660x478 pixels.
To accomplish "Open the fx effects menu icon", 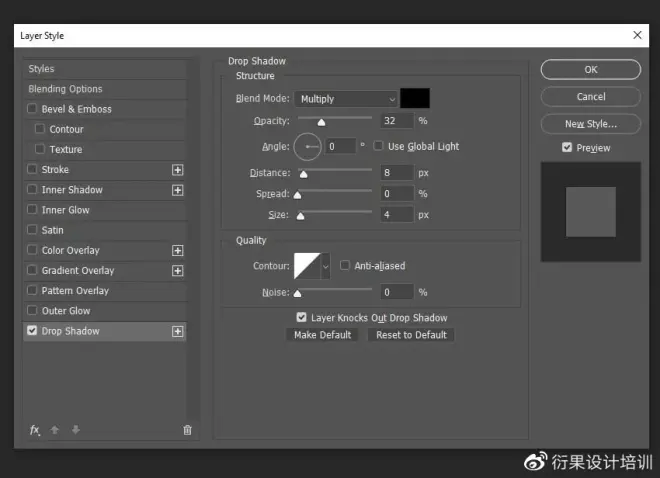I will click(35, 430).
